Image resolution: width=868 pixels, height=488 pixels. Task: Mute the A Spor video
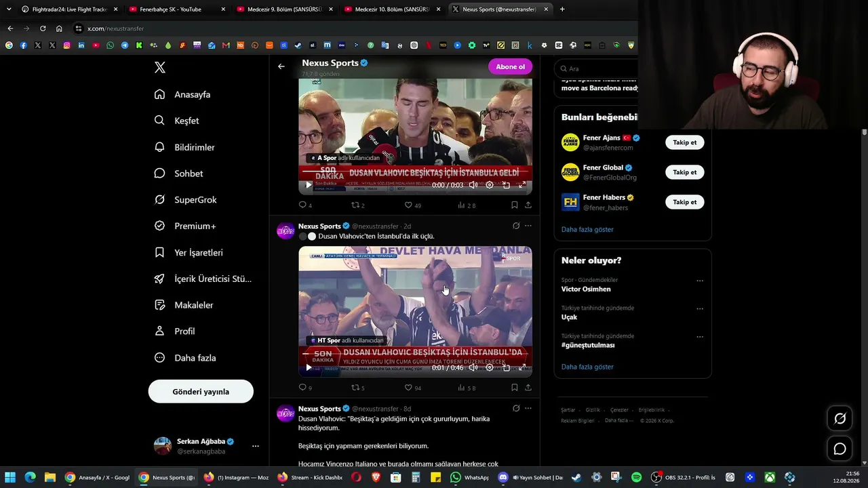[x=473, y=184]
